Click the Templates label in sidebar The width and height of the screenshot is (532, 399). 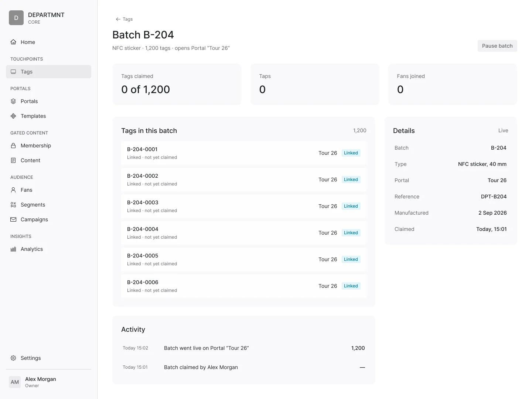33,116
